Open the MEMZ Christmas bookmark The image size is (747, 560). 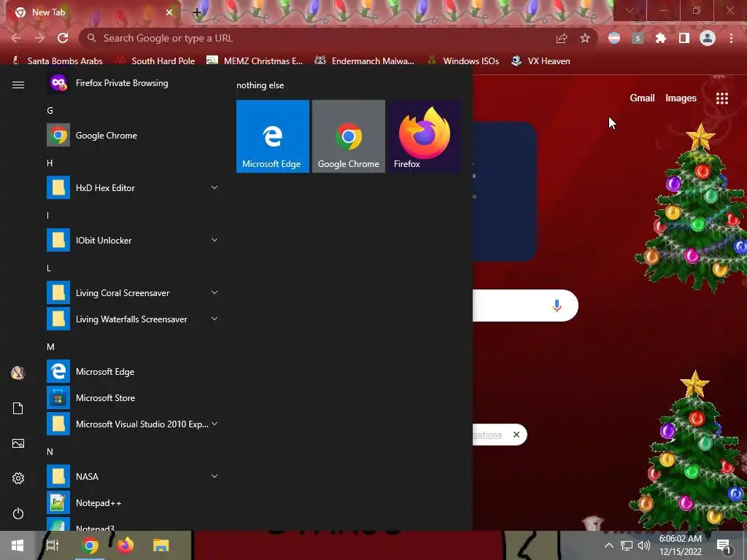point(255,61)
